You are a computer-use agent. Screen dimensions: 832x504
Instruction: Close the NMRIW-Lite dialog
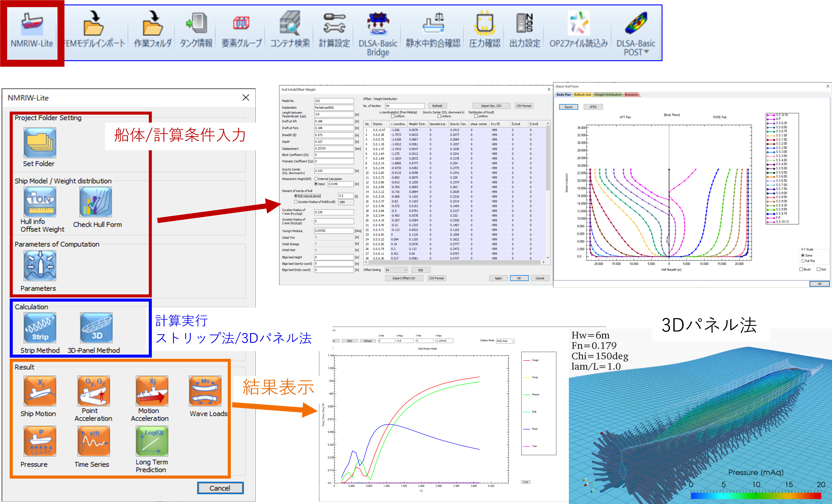(x=246, y=97)
